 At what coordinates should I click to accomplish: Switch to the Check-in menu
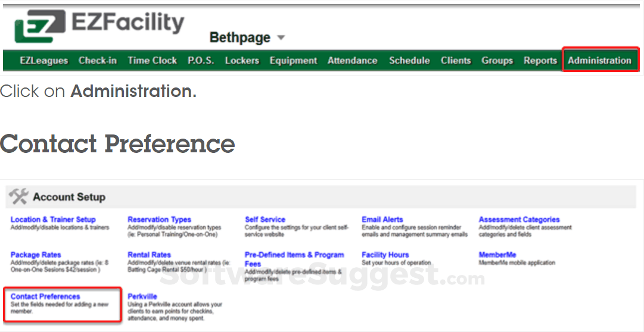98,61
